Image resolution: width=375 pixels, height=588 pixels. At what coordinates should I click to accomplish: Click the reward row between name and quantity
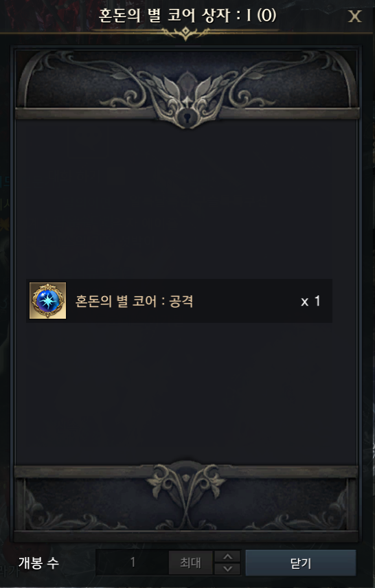pyautogui.click(x=247, y=301)
